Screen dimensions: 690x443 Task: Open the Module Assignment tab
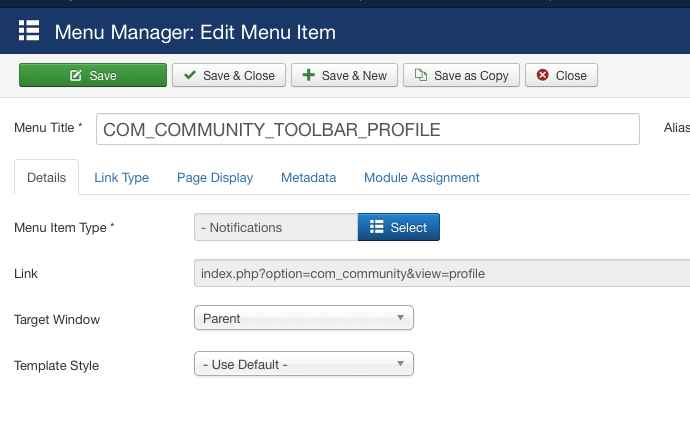(422, 177)
